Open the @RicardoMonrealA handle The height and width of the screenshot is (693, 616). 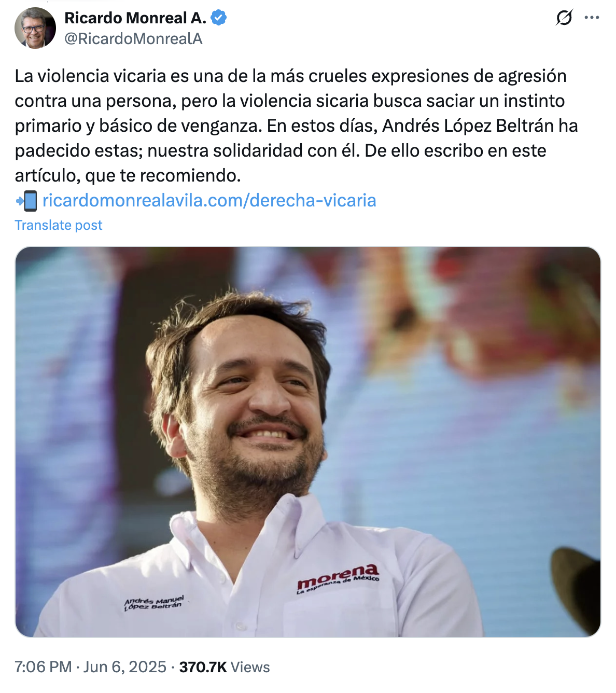(x=133, y=39)
